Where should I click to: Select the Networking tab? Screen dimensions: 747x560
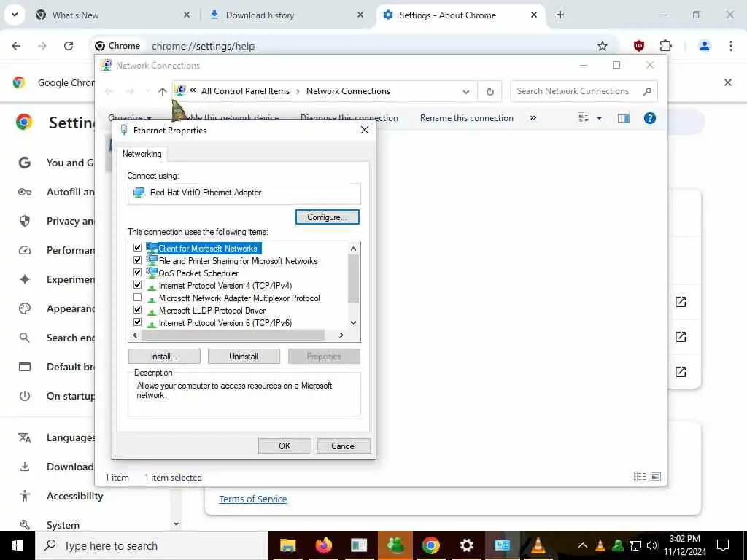pyautogui.click(x=142, y=154)
